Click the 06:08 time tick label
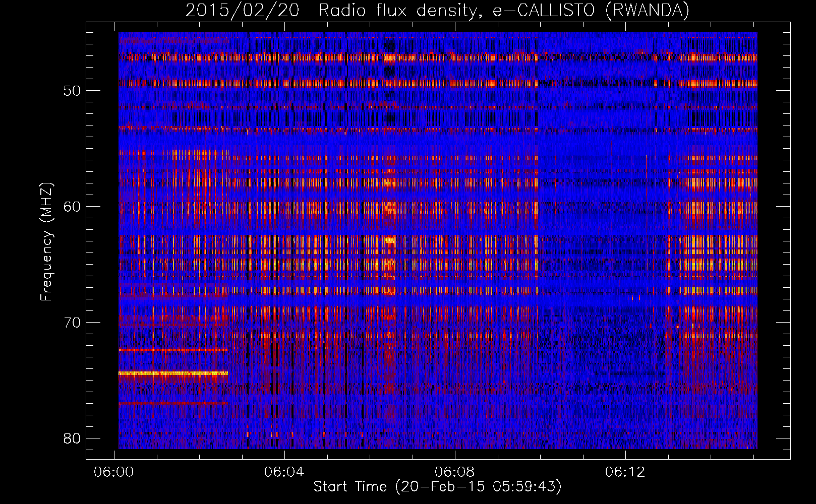 click(x=455, y=472)
